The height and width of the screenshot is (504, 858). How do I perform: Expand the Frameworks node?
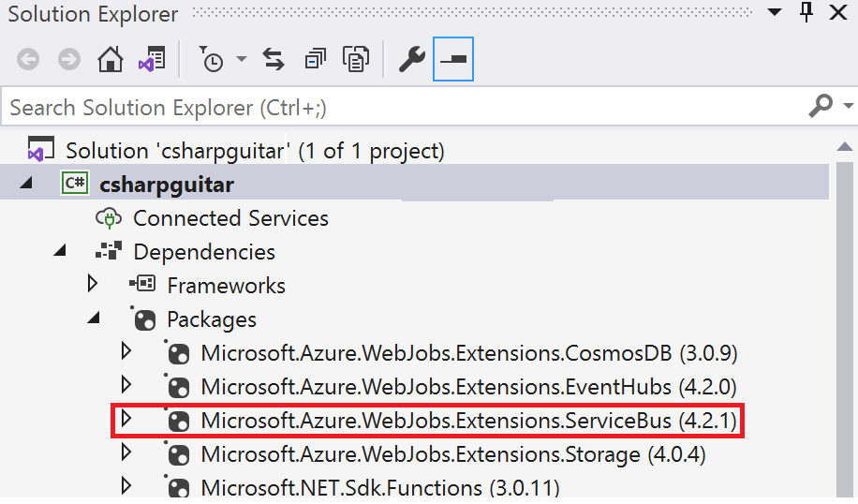(x=93, y=284)
